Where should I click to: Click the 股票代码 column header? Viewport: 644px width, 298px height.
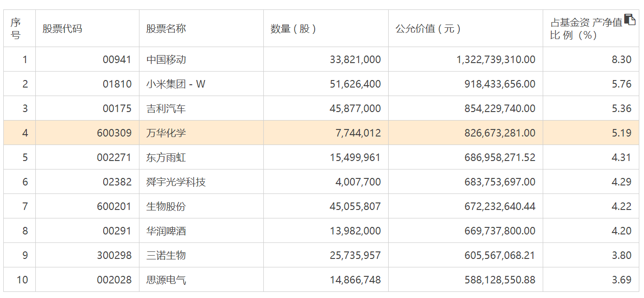click(62, 29)
